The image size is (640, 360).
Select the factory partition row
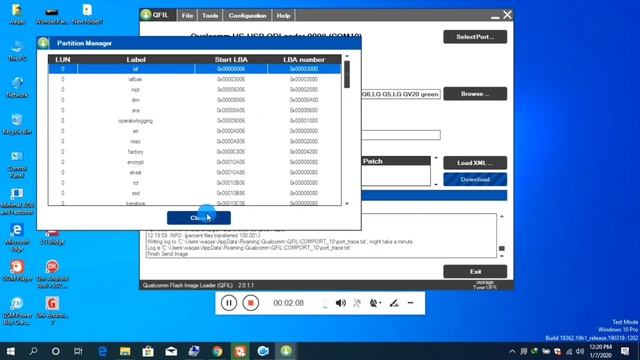coord(195,152)
